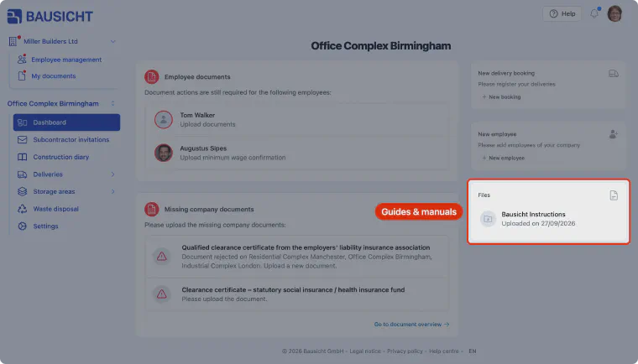The height and width of the screenshot is (364, 638).
Task: Change language via EN selector
Action: click(473, 351)
